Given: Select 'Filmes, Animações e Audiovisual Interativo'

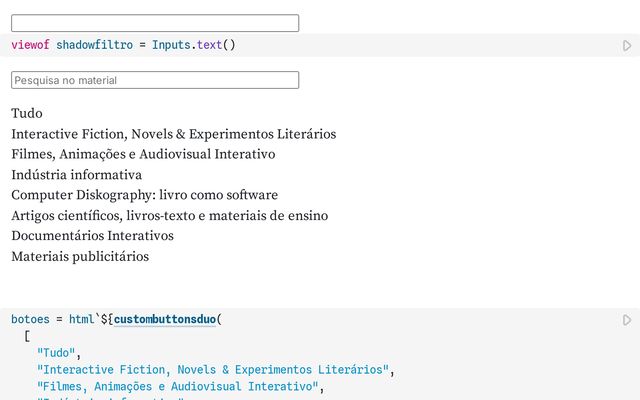Looking at the screenshot, I should [x=143, y=154].
